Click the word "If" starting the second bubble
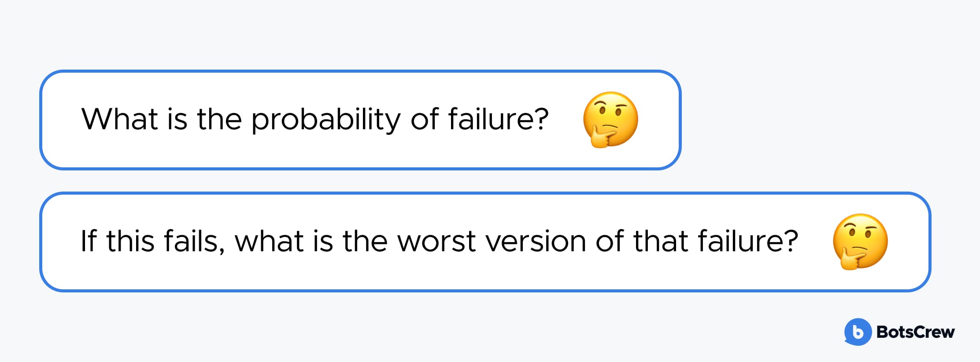Screen dimensions: 980x362 [88, 241]
